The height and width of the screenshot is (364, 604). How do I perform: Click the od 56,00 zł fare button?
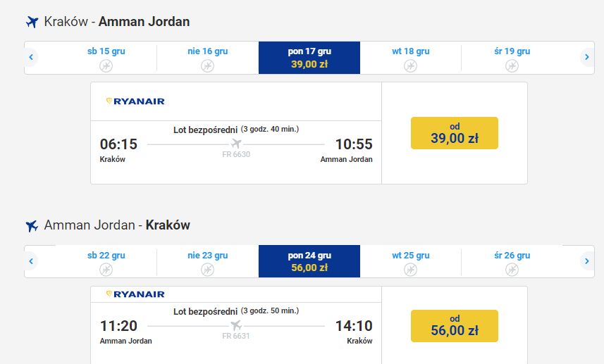[455, 326]
